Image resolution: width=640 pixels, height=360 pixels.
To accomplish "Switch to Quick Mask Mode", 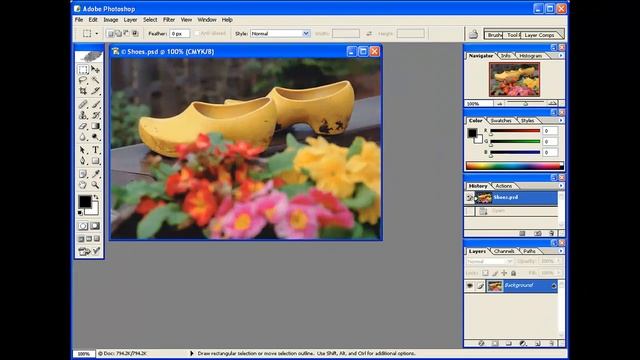I will tap(95, 226).
